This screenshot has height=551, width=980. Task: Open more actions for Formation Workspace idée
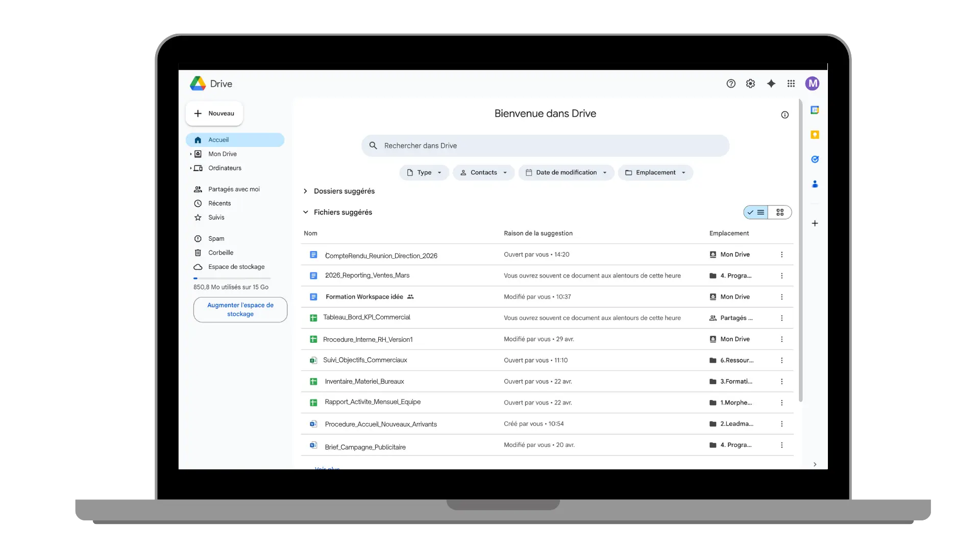[781, 297]
